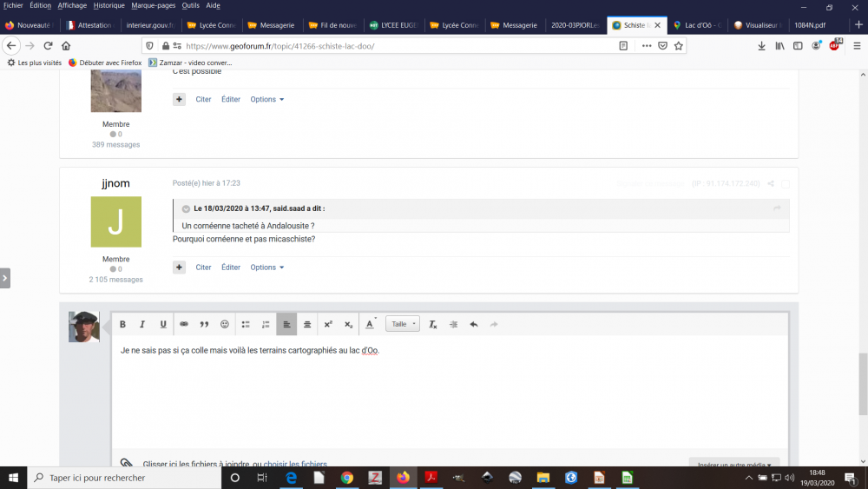Apply subscript formatting
The height and width of the screenshot is (489, 868).
tap(348, 325)
